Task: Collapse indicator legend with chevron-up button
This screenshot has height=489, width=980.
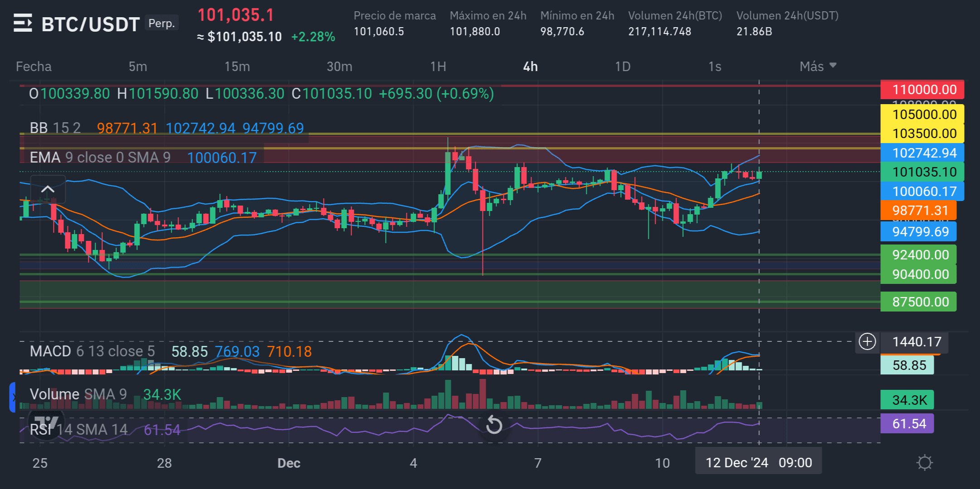Action: pyautogui.click(x=48, y=189)
